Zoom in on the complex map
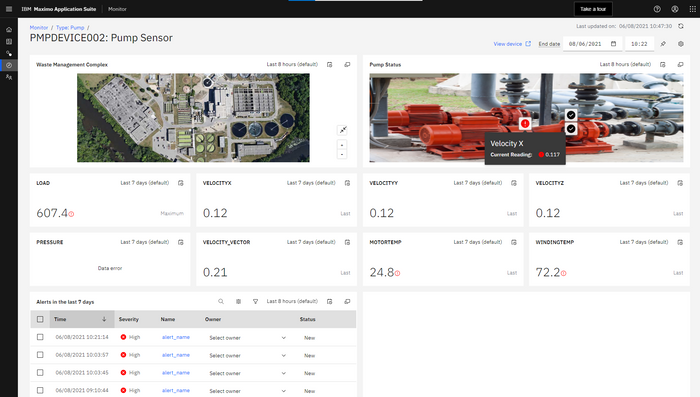The height and width of the screenshot is (397, 700). click(342, 145)
